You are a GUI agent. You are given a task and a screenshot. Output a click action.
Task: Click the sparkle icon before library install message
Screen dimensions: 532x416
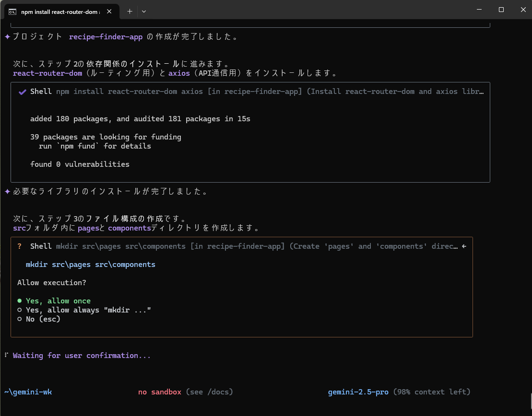(7, 192)
